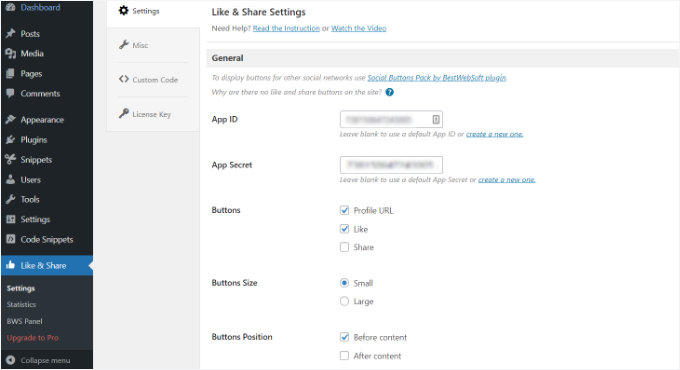Open the Statistics submenu item
The width and height of the screenshot is (680, 370).
[x=21, y=305]
